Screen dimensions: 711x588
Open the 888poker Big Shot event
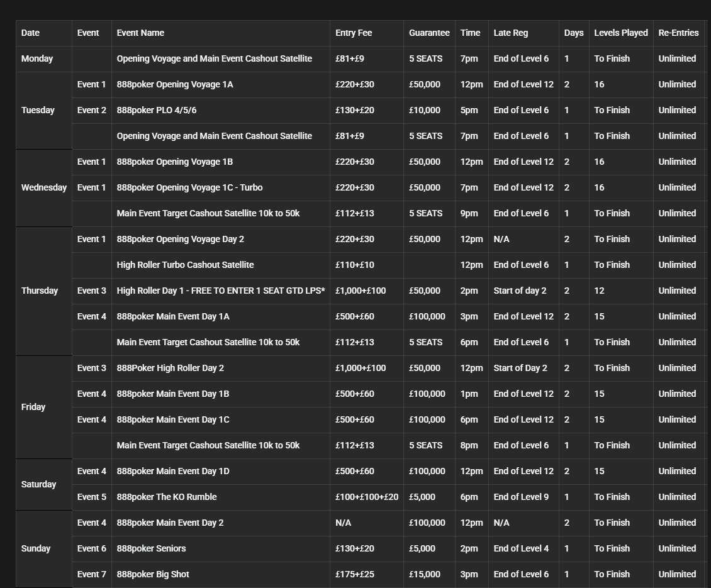[x=153, y=574]
